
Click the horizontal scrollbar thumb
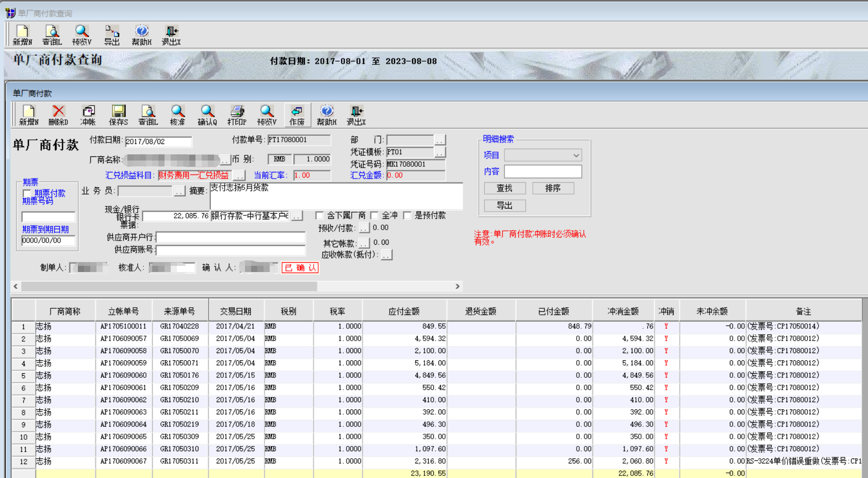pyautogui.click(x=169, y=286)
